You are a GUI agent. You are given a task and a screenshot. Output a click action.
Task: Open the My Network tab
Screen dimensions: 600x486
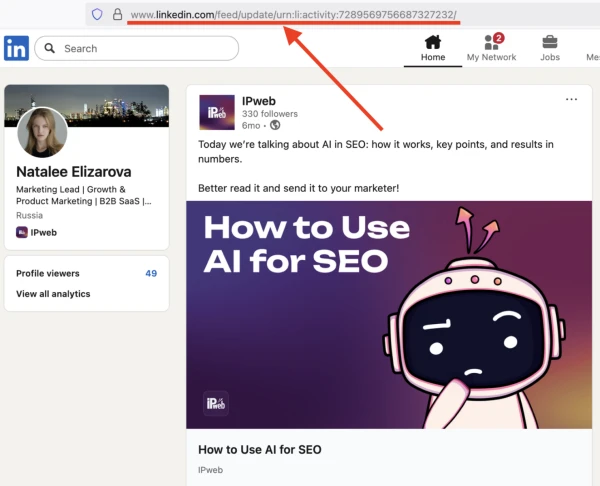click(x=491, y=48)
